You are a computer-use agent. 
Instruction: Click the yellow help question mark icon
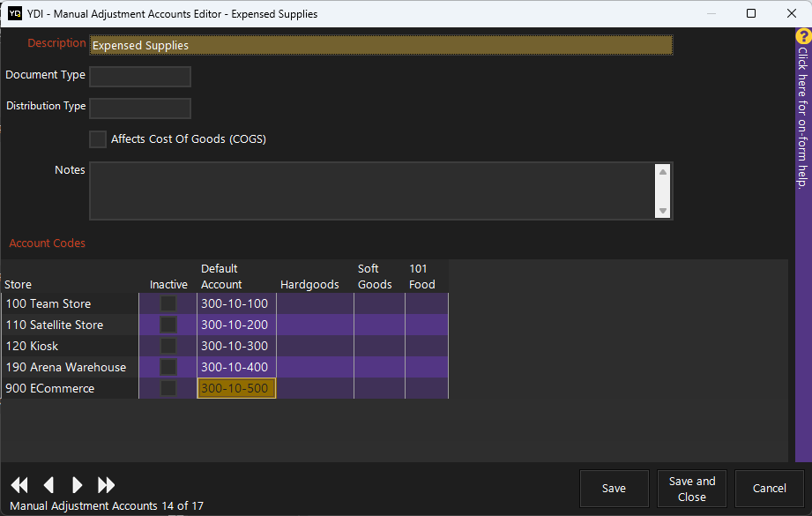click(803, 36)
